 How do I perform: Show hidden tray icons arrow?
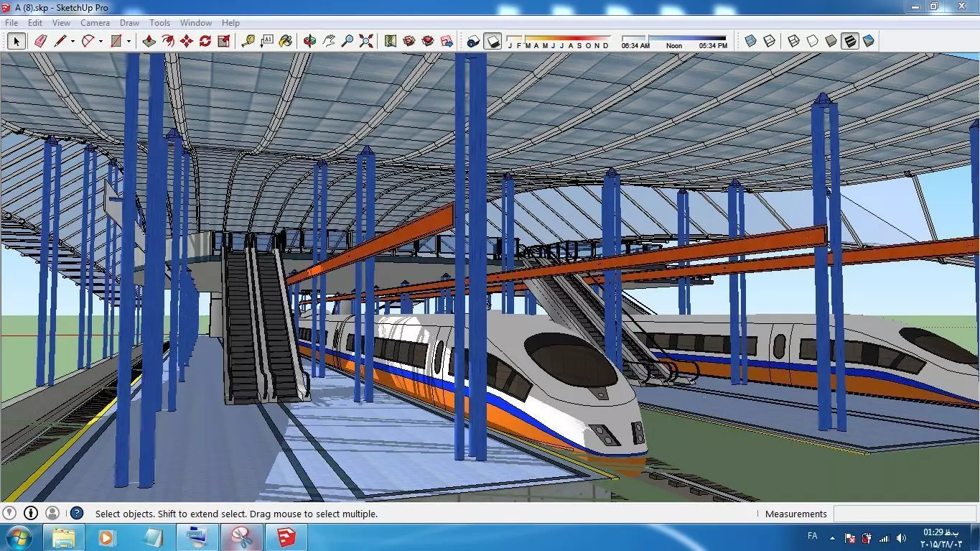pyautogui.click(x=832, y=537)
